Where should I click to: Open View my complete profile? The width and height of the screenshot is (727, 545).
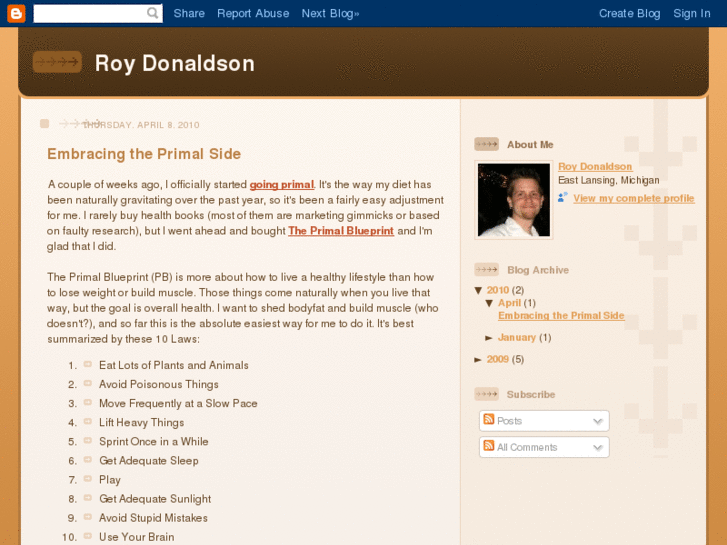coord(634,199)
